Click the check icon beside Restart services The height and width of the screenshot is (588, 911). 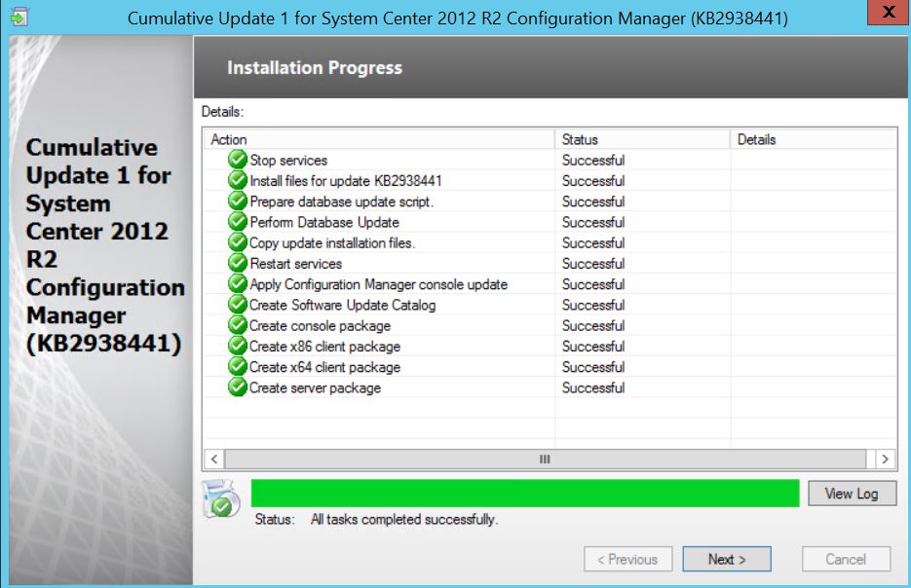point(238,263)
